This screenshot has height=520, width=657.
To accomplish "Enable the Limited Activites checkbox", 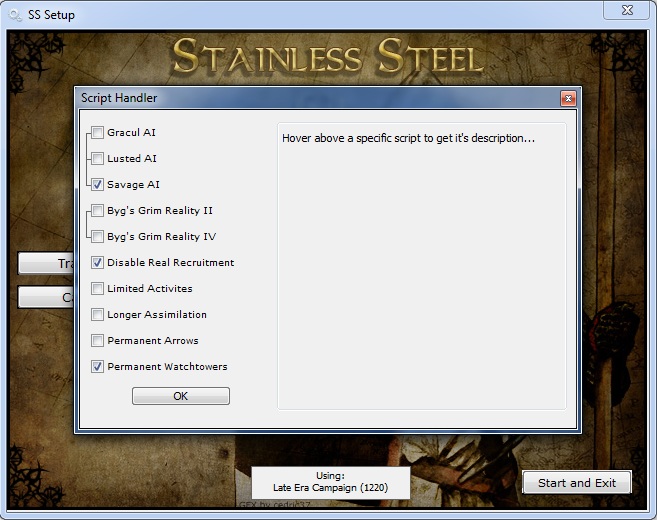I will (x=97, y=289).
